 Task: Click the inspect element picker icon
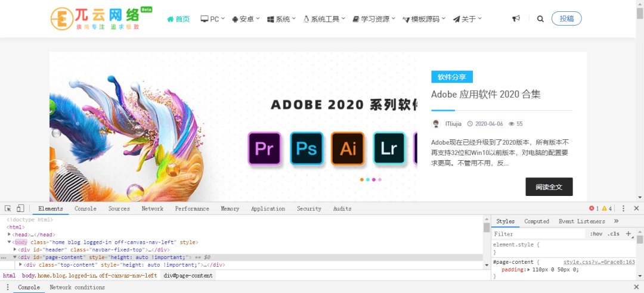[8, 208]
